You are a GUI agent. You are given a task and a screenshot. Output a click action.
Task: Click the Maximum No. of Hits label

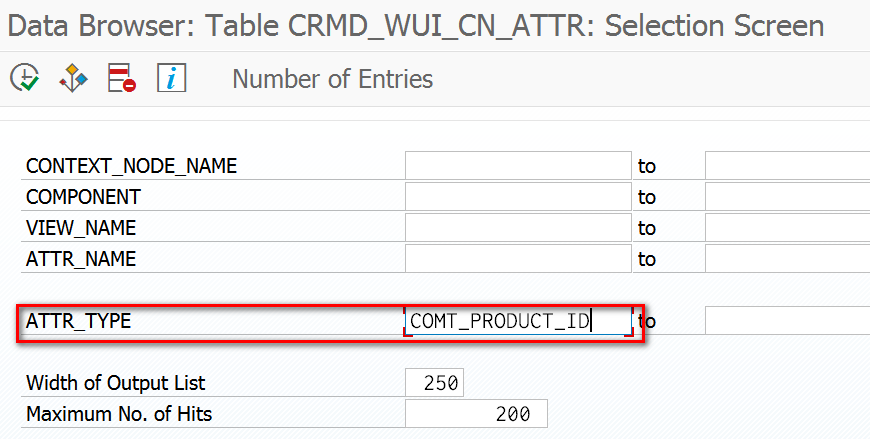pos(119,414)
